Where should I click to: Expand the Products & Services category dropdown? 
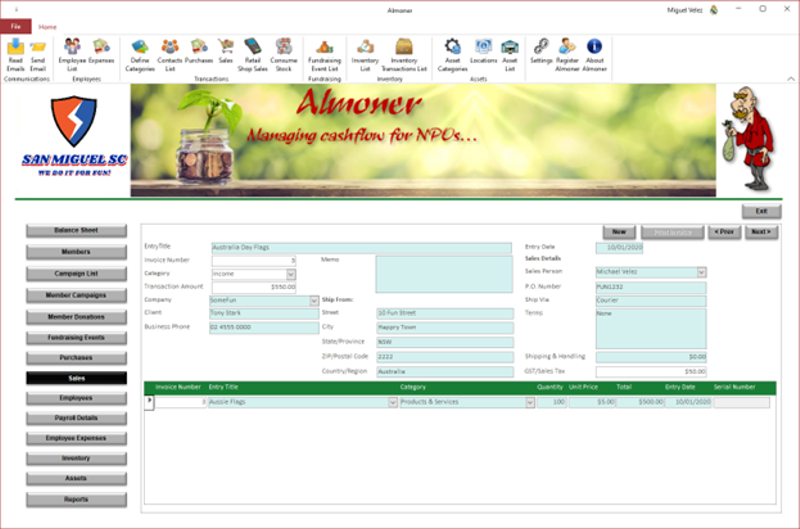(530, 403)
